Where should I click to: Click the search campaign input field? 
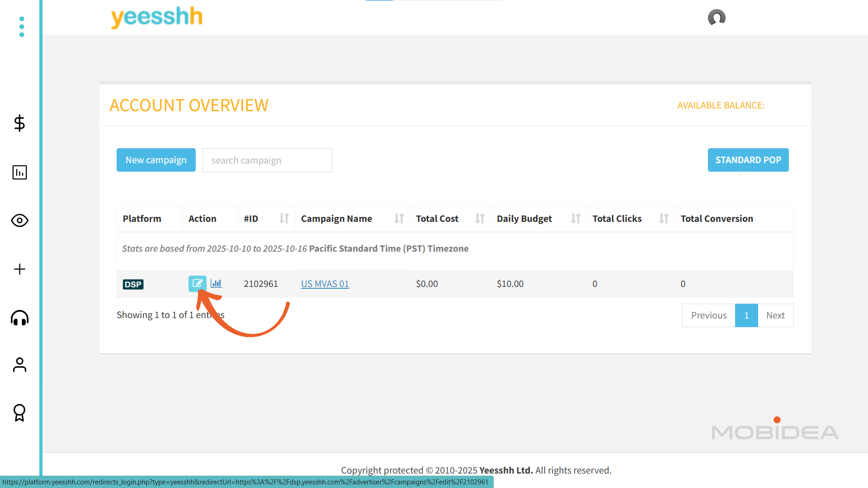pos(267,160)
